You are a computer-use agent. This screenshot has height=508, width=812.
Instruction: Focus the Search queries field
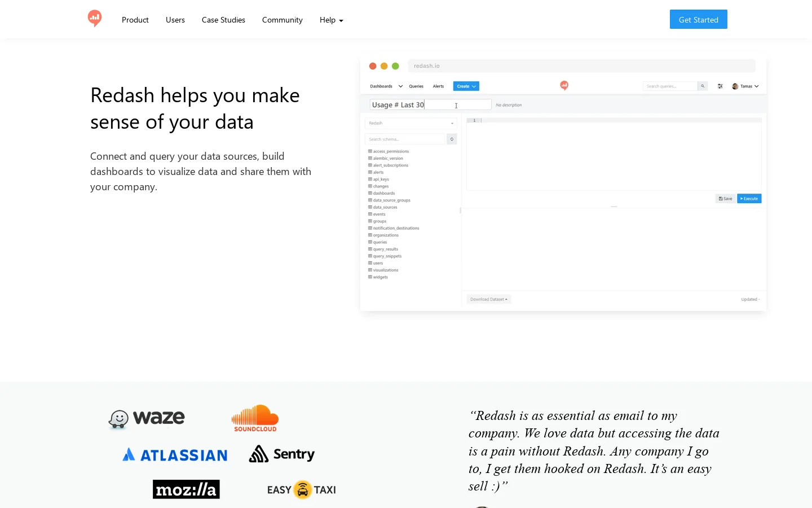(x=670, y=86)
